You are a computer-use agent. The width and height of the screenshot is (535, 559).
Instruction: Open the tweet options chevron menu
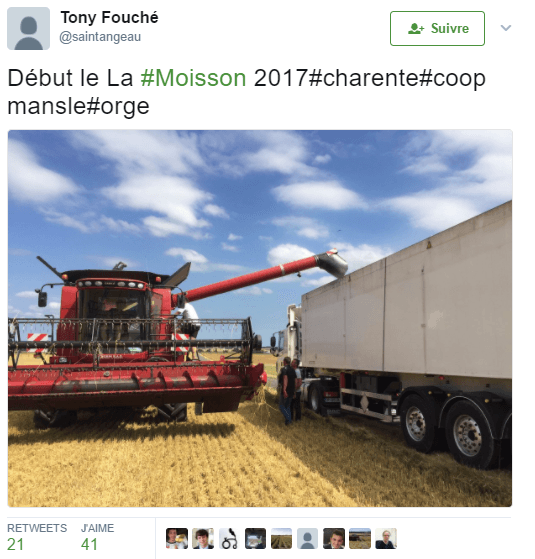click(506, 28)
